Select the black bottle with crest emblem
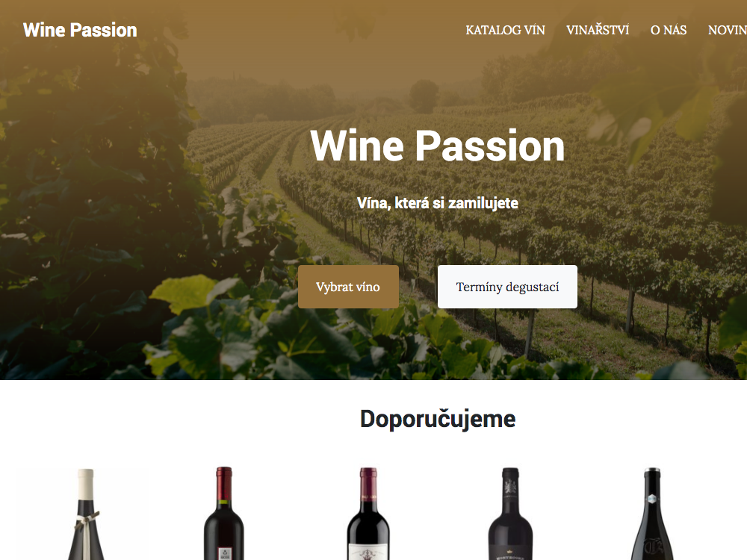 [x=510, y=514]
